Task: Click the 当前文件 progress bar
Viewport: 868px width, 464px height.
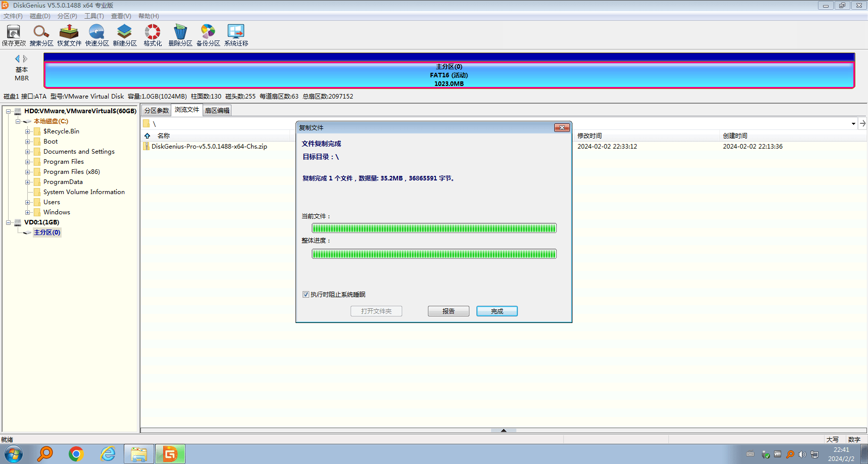Action: [434, 228]
